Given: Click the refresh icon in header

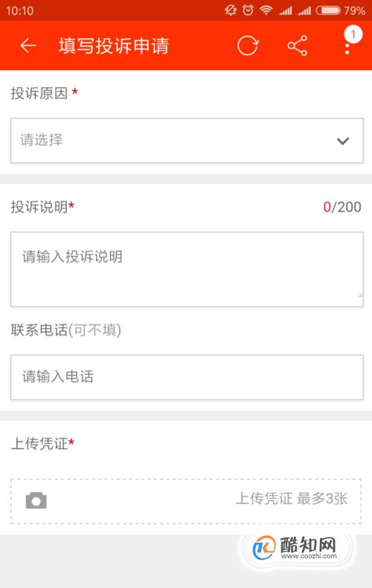Looking at the screenshot, I should (248, 45).
